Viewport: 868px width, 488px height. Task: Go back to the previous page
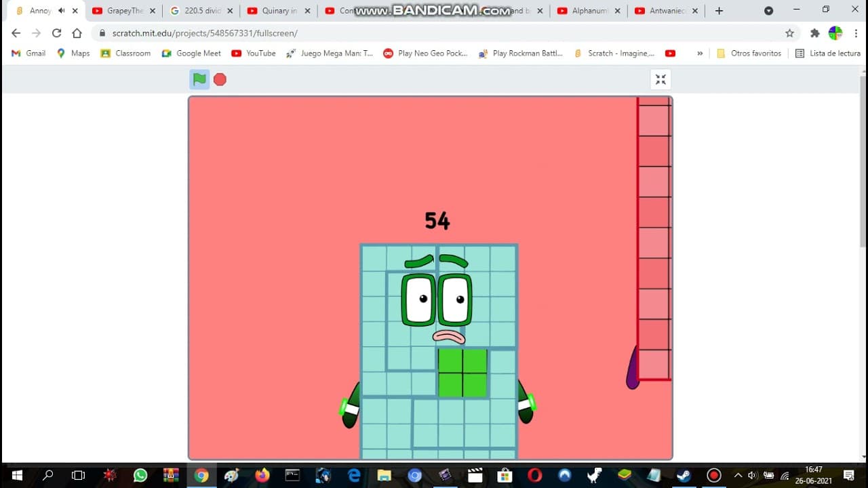click(16, 33)
